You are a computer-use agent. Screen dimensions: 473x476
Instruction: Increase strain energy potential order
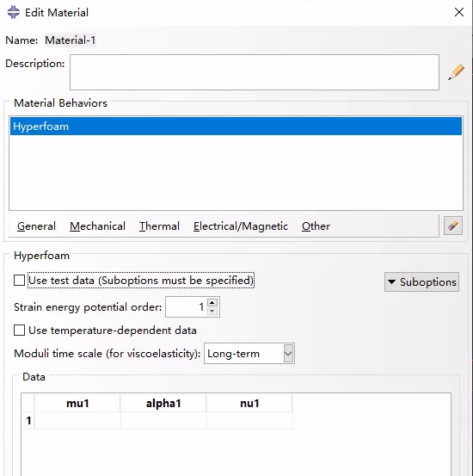212,303
